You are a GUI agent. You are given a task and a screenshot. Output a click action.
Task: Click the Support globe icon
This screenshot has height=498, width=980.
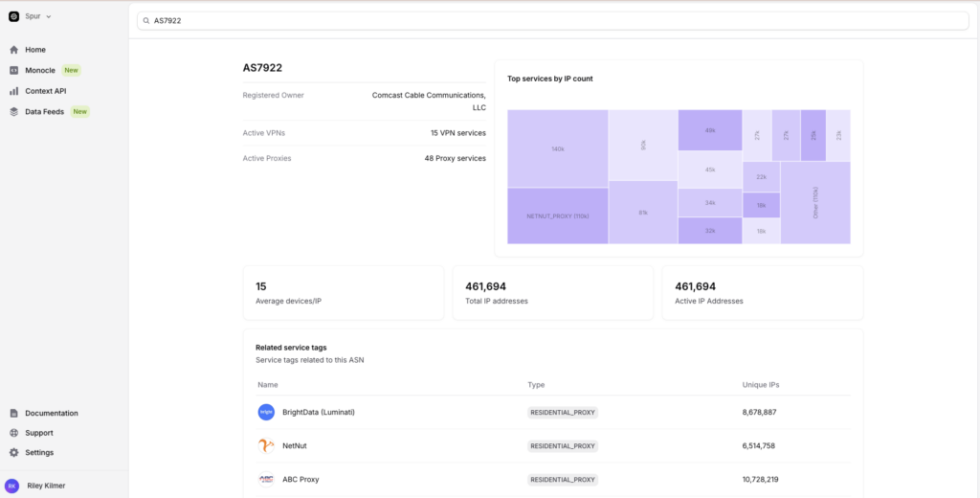point(14,433)
